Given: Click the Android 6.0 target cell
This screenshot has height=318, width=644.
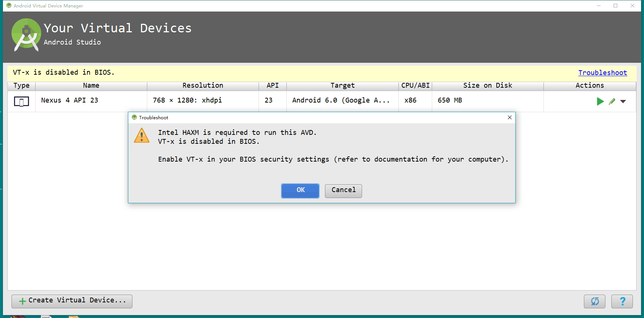Looking at the screenshot, I should click(x=342, y=101).
